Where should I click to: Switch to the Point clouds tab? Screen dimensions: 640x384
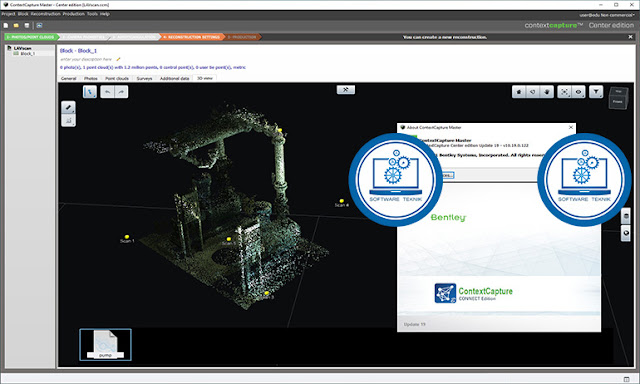[x=117, y=78]
